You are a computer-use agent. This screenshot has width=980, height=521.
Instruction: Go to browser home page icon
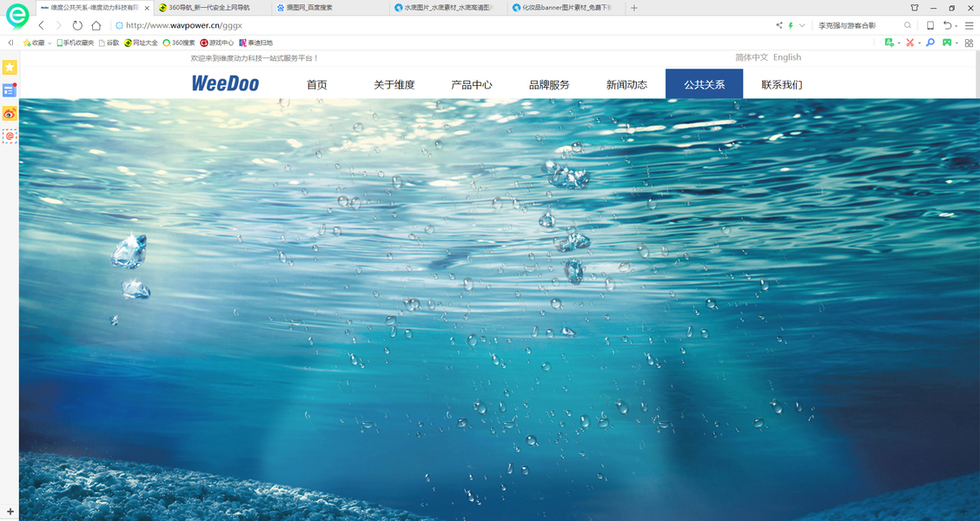click(96, 25)
